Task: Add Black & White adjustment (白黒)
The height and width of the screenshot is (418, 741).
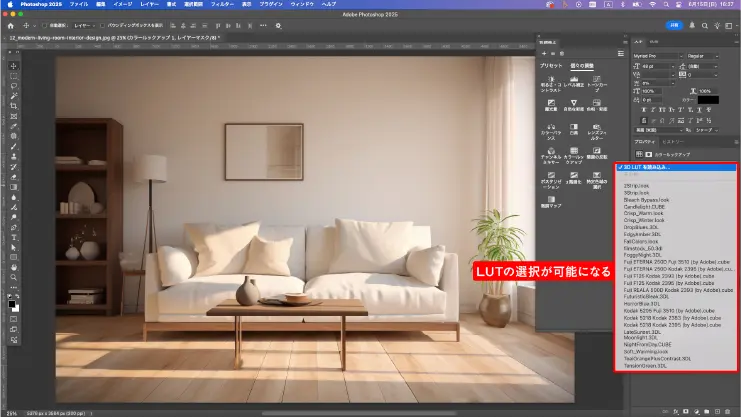Action: [574, 129]
